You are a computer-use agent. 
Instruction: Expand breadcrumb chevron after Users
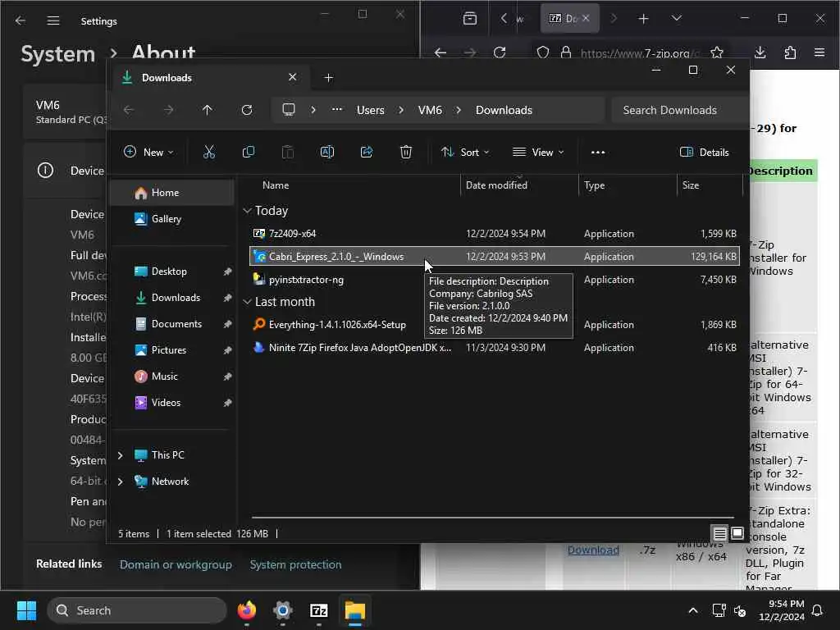pos(400,110)
